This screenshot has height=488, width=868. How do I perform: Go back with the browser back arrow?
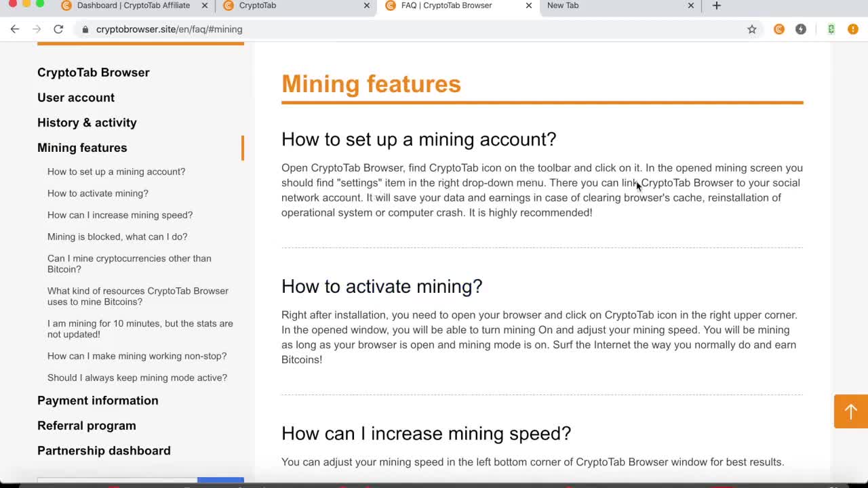15,29
